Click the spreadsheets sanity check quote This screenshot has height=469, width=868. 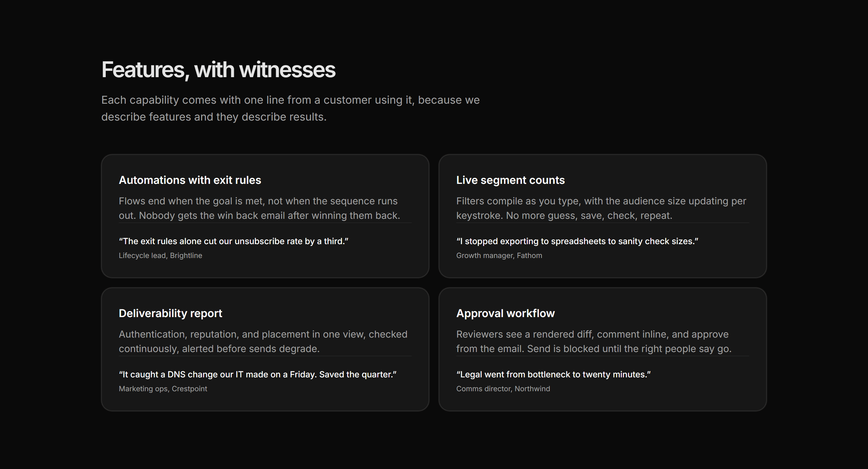pos(577,241)
